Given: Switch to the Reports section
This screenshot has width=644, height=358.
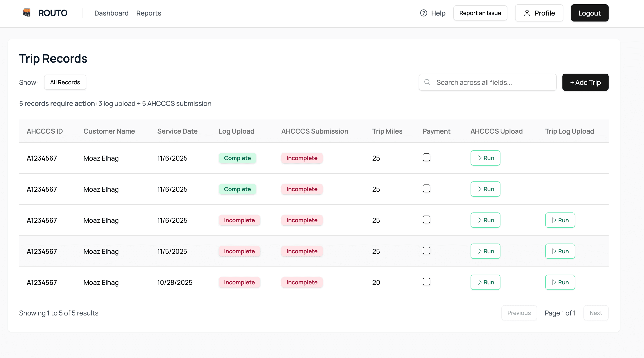Looking at the screenshot, I should coord(149,13).
